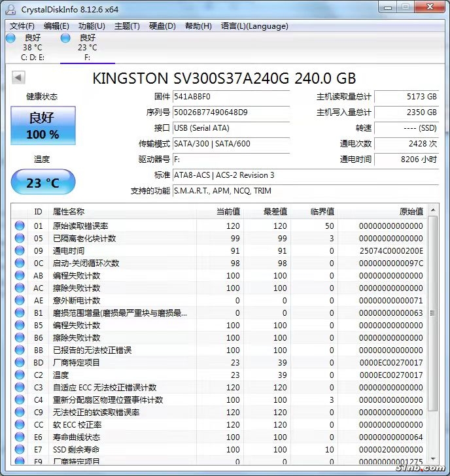Viewport: 450px width, 476px height.
Task: Open the 功能(U) menu
Action: [92, 26]
